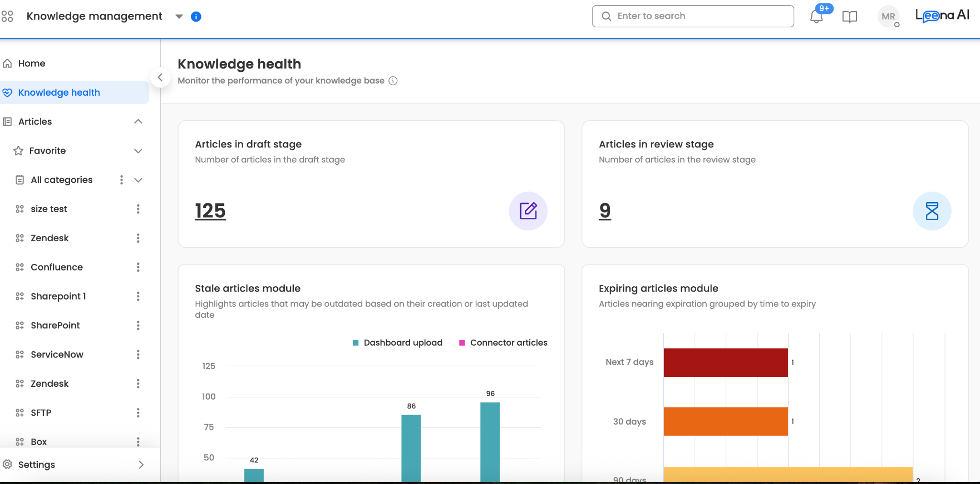Toggle the Connector articles legend item
This screenshot has height=484, width=980.
coord(503,343)
